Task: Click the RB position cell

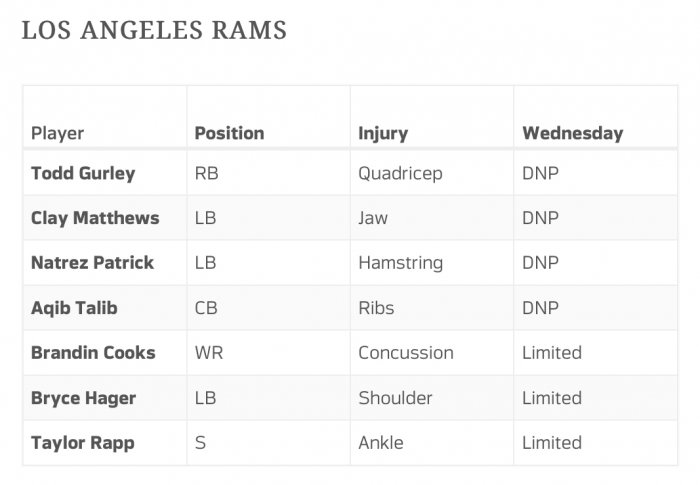Action: tap(206, 173)
